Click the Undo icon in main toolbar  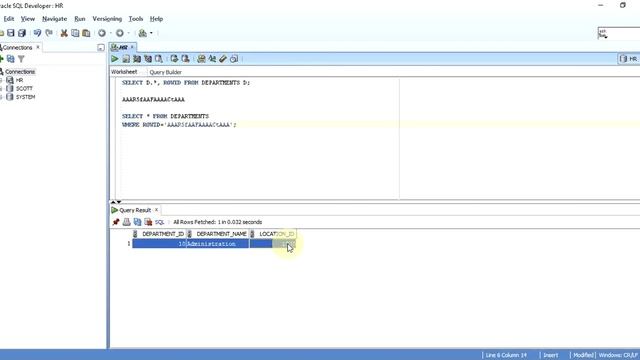tap(38, 33)
